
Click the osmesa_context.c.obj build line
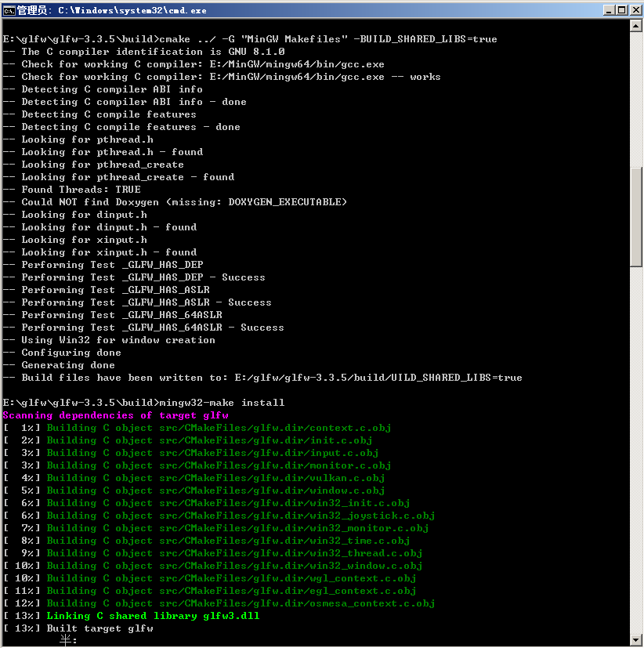click(x=219, y=603)
